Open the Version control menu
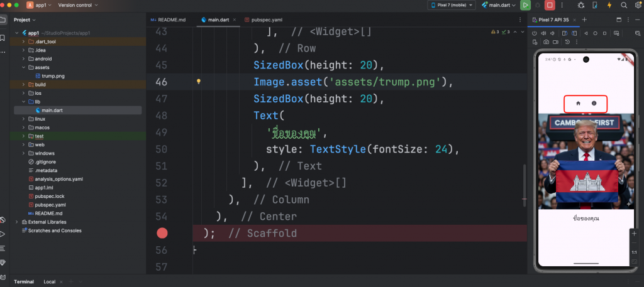 [x=77, y=5]
